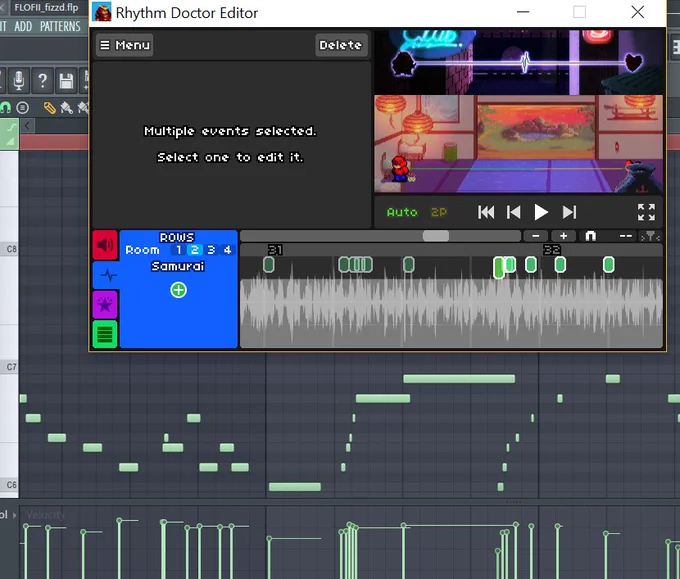Click the samurai game preview area

coord(518,144)
